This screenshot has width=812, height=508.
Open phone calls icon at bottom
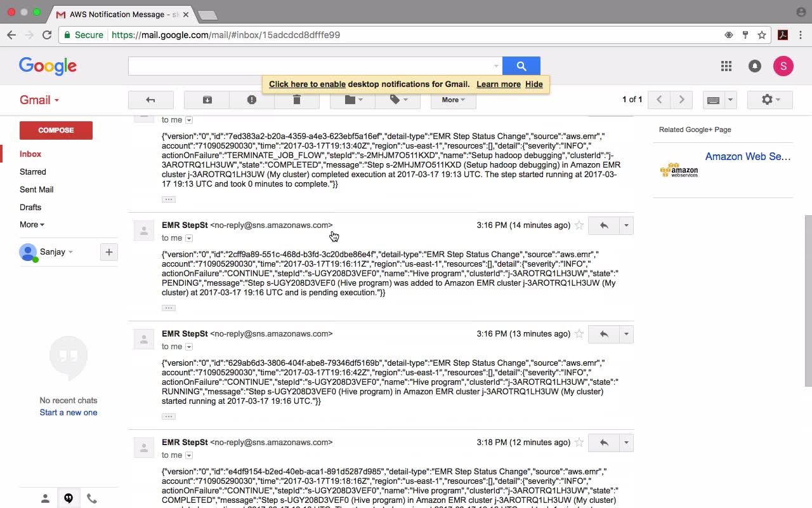pyautogui.click(x=92, y=498)
